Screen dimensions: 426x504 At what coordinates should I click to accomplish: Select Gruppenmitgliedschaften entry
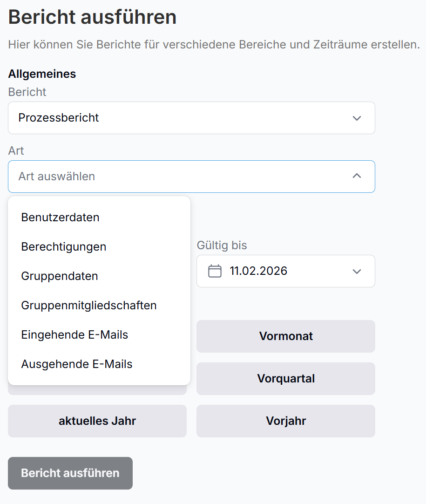pos(89,305)
